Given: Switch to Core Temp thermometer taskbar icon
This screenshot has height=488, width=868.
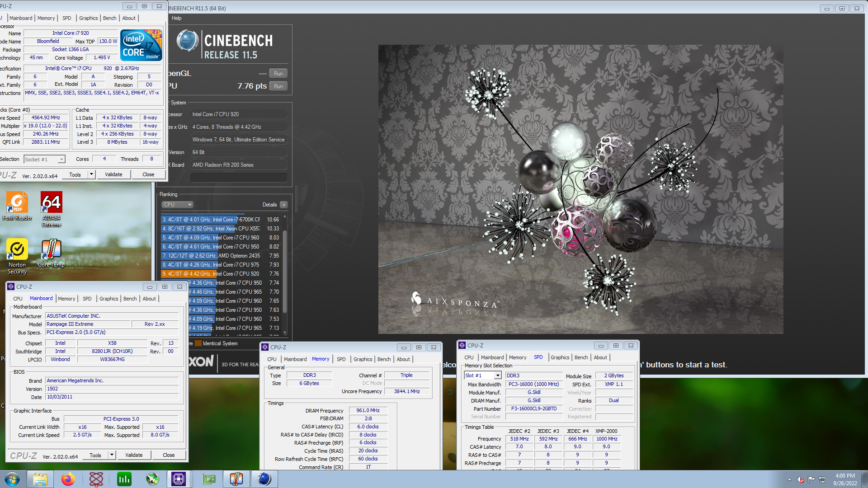Looking at the screenshot, I should click(x=236, y=479).
